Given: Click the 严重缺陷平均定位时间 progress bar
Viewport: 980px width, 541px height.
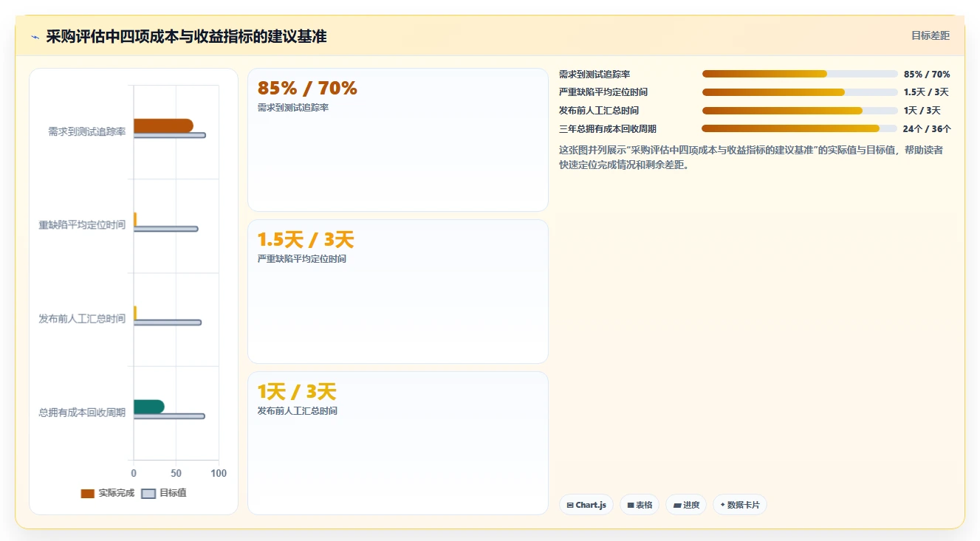Looking at the screenshot, I should coord(800,92).
